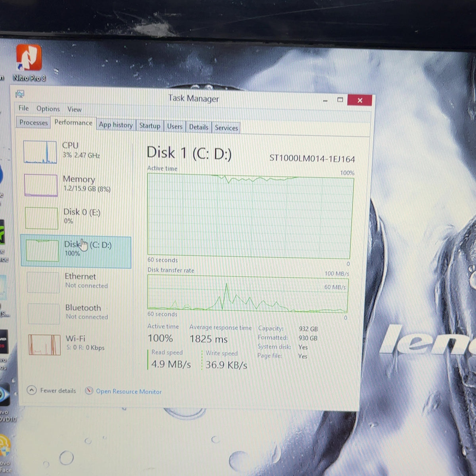The width and height of the screenshot is (476, 476).
Task: Minimize the Task Manager window
Action: (325, 100)
